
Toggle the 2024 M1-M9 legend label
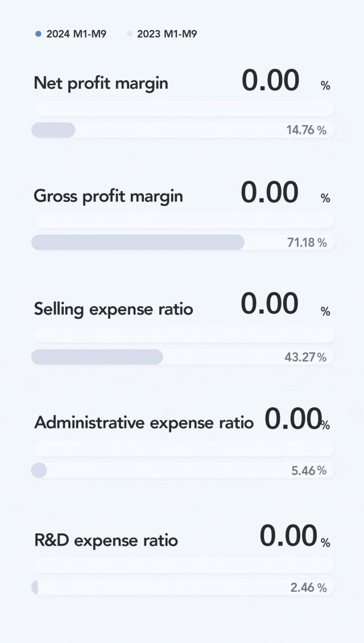point(76,34)
